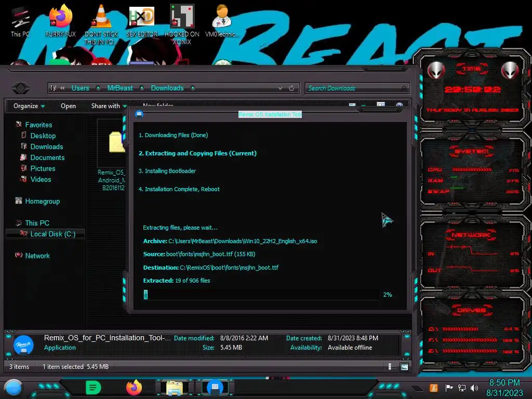Open Explorer help question-mark icon
This screenshot has width=532, height=399.
pyautogui.click(x=400, y=105)
